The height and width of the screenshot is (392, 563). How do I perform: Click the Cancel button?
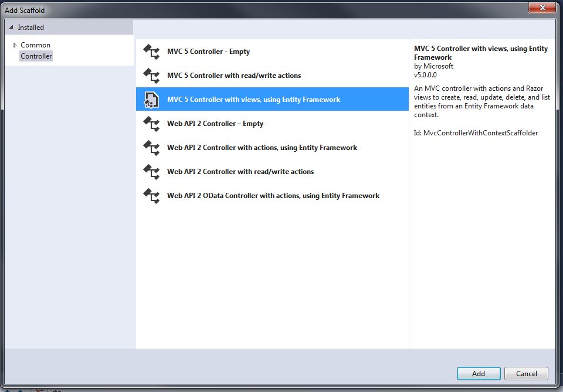click(526, 373)
